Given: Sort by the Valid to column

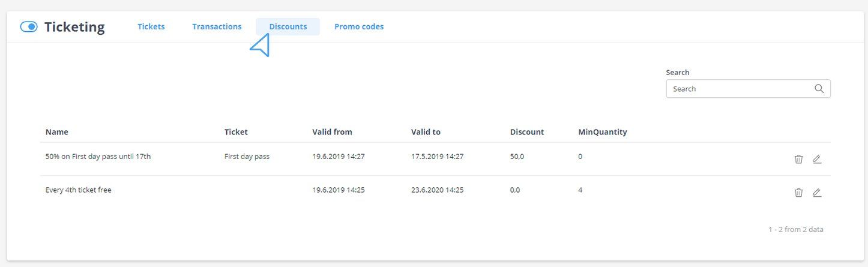Looking at the screenshot, I should pos(426,132).
